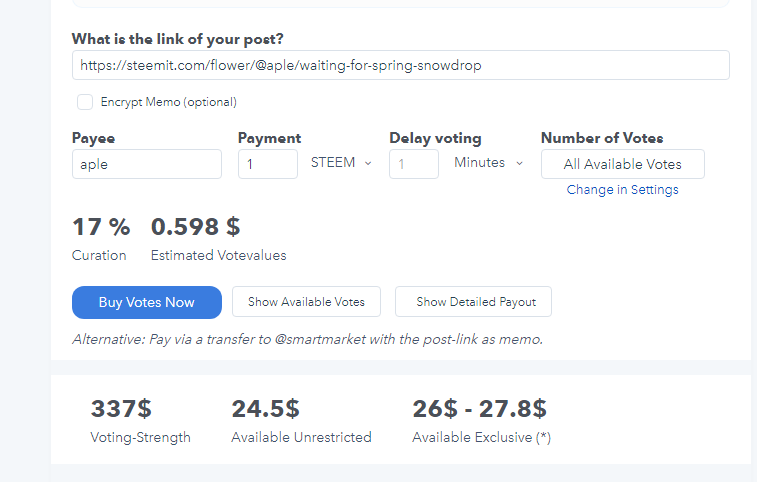Select the Payment amount field
The image size is (757, 482).
click(268, 164)
